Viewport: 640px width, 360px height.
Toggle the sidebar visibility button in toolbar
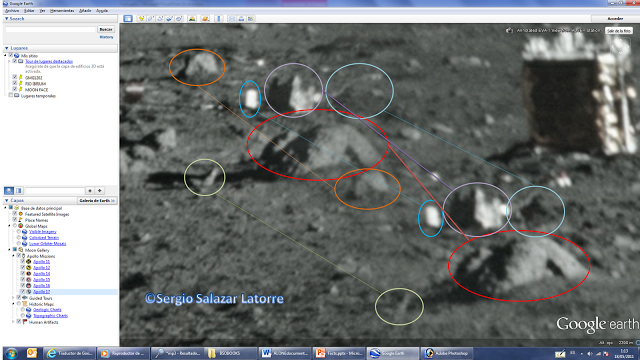128,18
